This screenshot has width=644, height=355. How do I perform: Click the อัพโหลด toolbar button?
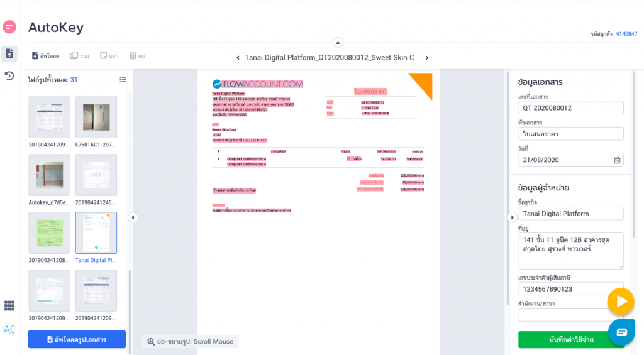tap(45, 56)
